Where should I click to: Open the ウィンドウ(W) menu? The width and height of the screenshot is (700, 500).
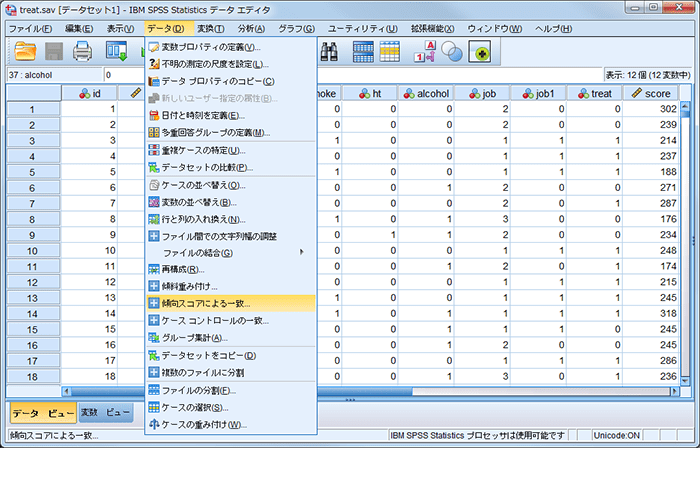point(495,29)
